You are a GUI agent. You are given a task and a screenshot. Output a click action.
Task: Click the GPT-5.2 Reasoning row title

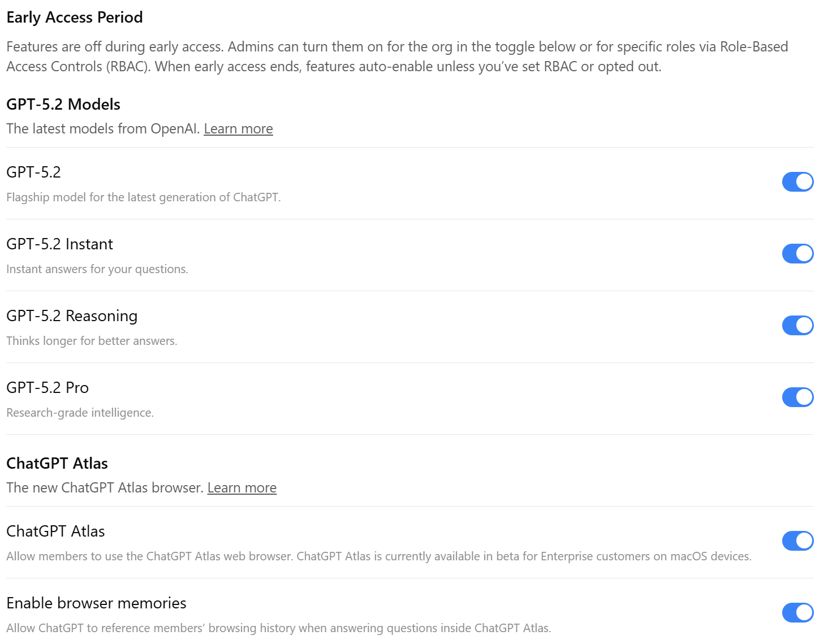(x=72, y=316)
